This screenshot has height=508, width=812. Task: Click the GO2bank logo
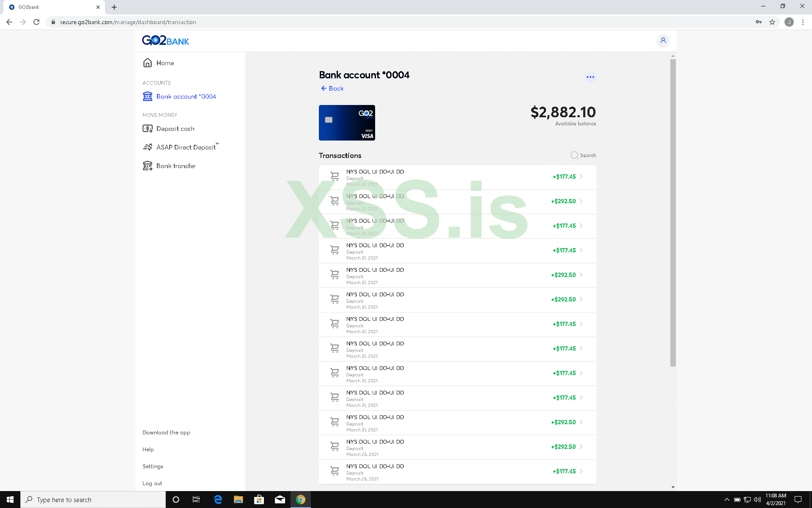(165, 41)
